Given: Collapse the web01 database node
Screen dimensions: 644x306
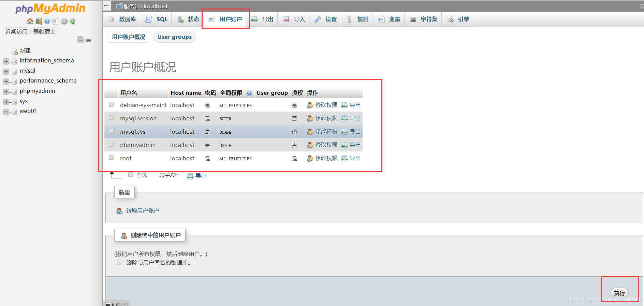Looking at the screenshot, I should coord(6,112).
